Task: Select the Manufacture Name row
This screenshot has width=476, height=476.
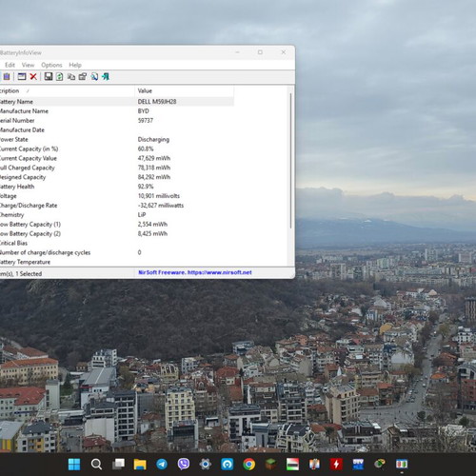Action: click(117, 111)
